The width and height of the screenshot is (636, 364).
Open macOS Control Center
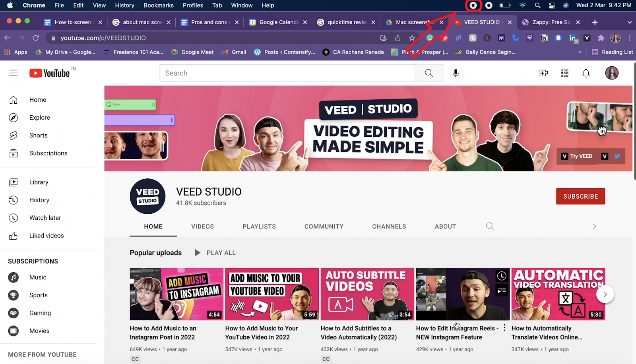click(x=552, y=6)
